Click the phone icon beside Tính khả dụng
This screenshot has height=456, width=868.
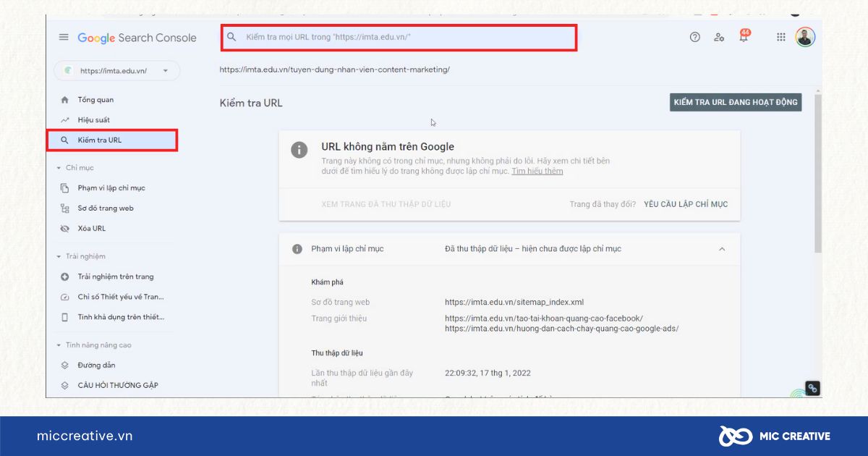coord(64,317)
